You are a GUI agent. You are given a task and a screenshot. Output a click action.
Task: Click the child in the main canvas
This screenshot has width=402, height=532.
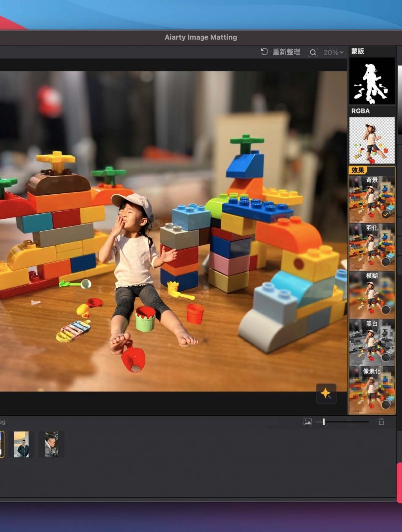[x=135, y=259]
